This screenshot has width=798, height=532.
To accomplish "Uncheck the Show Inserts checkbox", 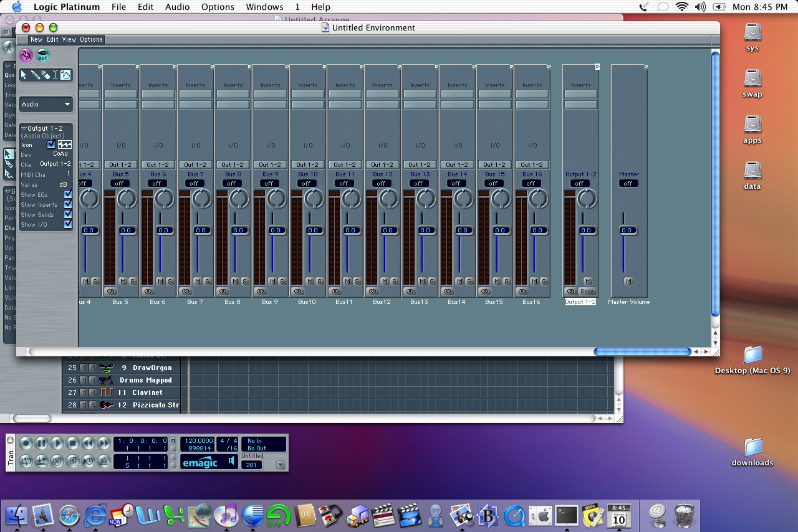I will pyautogui.click(x=68, y=204).
